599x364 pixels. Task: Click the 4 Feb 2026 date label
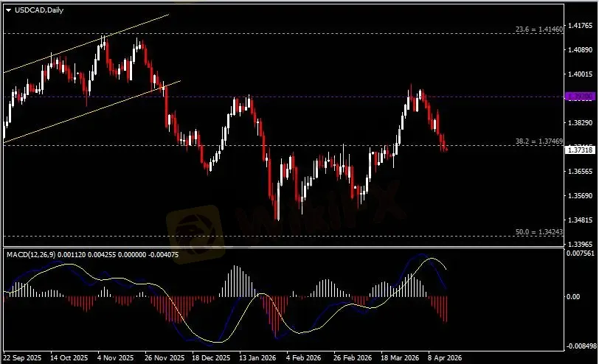point(304,358)
